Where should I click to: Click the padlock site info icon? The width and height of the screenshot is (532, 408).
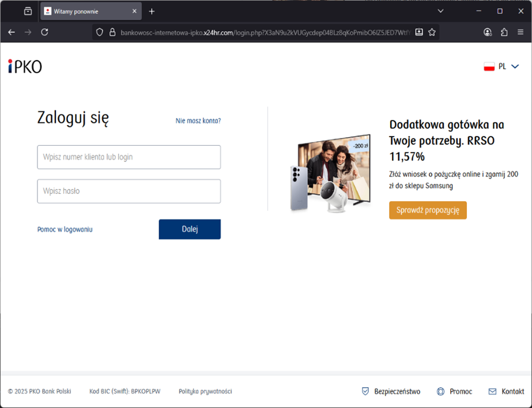pos(113,32)
